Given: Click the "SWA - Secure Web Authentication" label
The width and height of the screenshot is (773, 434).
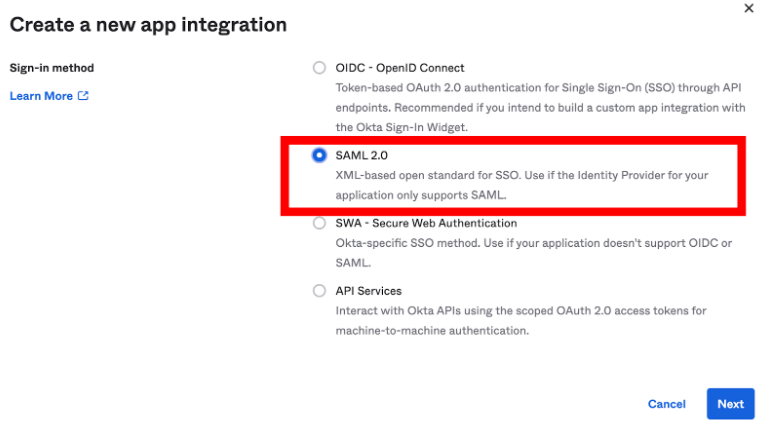Looking at the screenshot, I should 426,223.
